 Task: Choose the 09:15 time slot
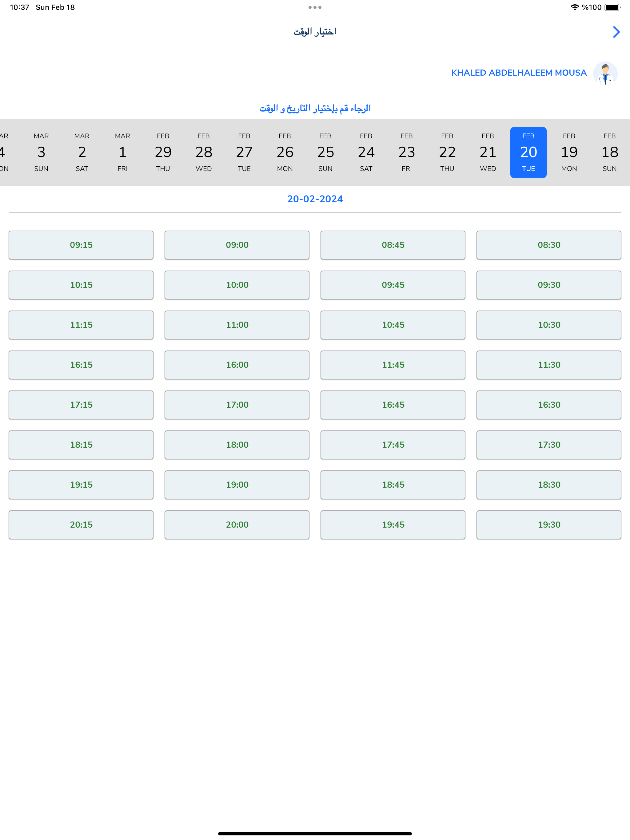point(81,245)
